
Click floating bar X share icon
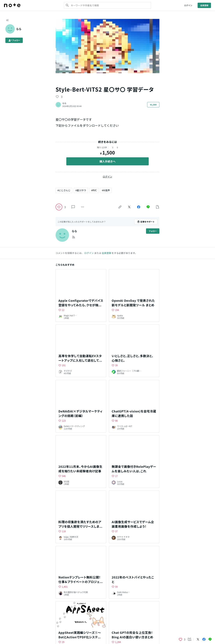pos(198,639)
